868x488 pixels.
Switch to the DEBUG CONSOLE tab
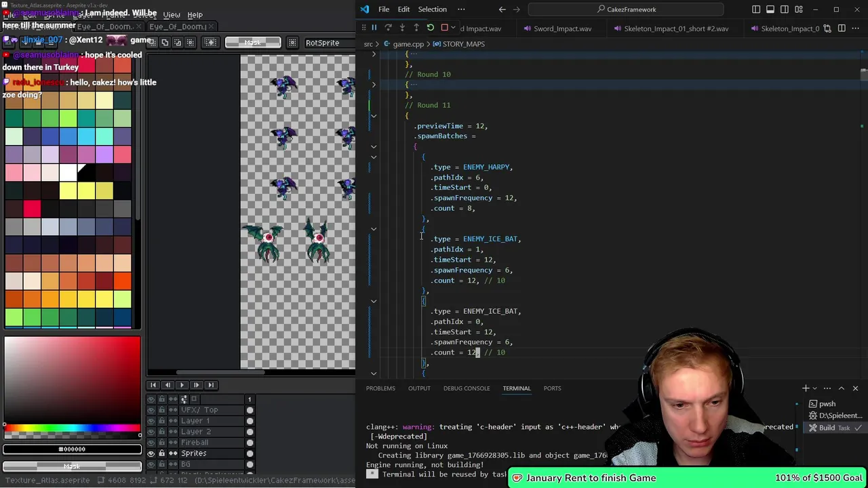pos(467,388)
